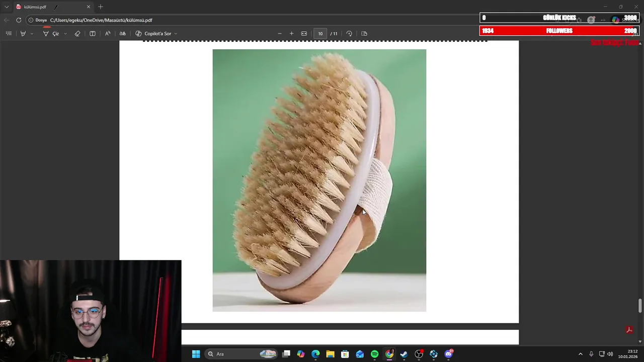644x362 pixels.
Task: Open Discord from the taskbar
Action: pos(449,354)
